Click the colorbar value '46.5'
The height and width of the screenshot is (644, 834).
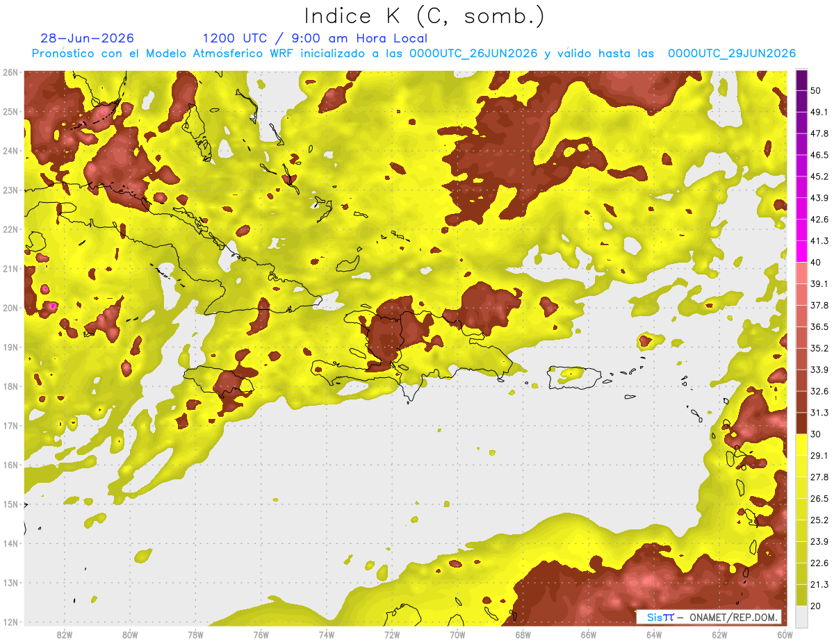click(819, 155)
